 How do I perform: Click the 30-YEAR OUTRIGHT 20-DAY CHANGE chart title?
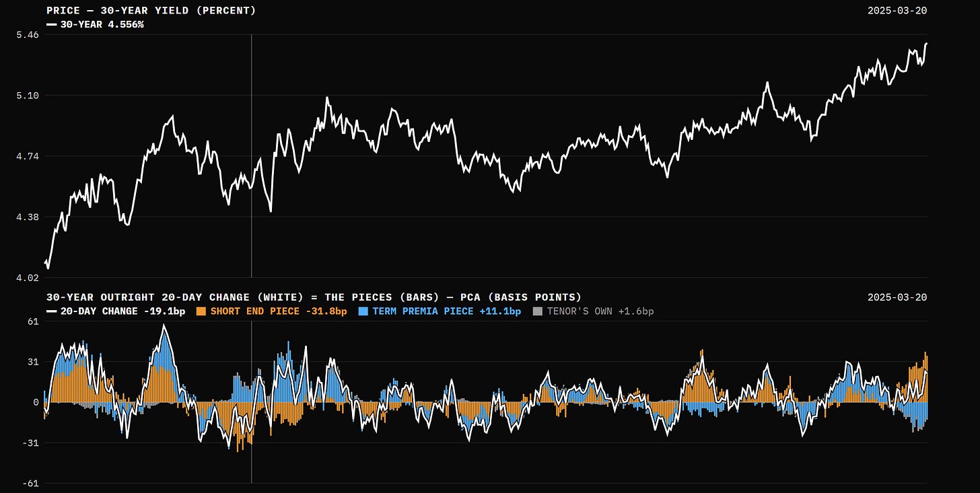click(314, 297)
